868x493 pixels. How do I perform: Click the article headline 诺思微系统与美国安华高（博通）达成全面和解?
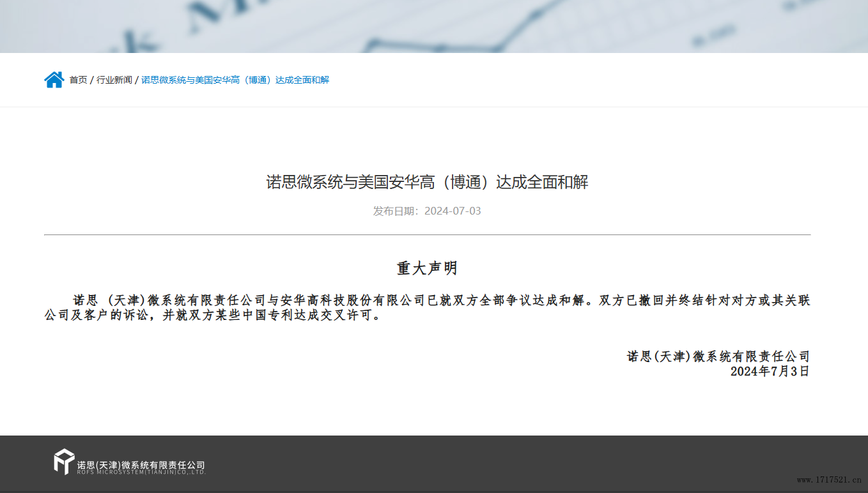coord(427,182)
